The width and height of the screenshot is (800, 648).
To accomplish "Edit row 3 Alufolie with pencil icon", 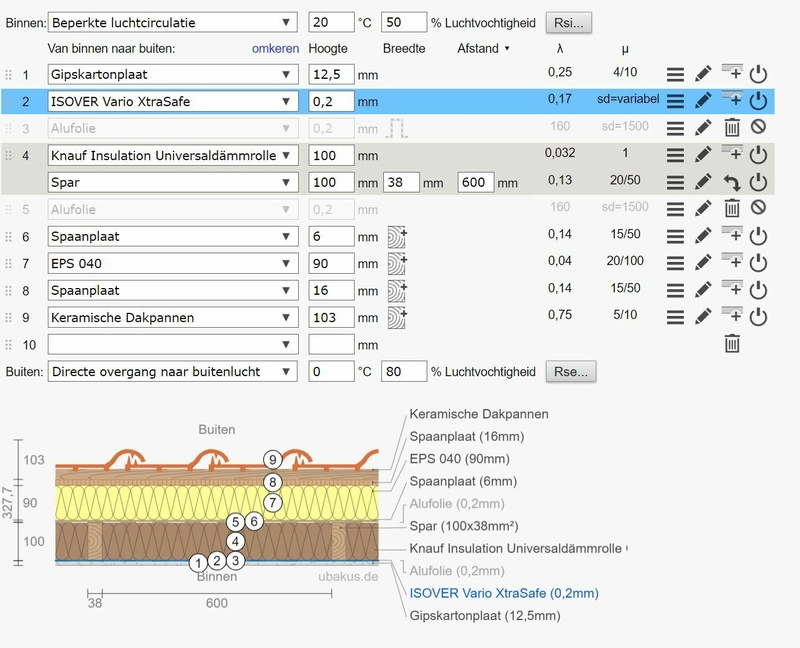I will (703, 128).
